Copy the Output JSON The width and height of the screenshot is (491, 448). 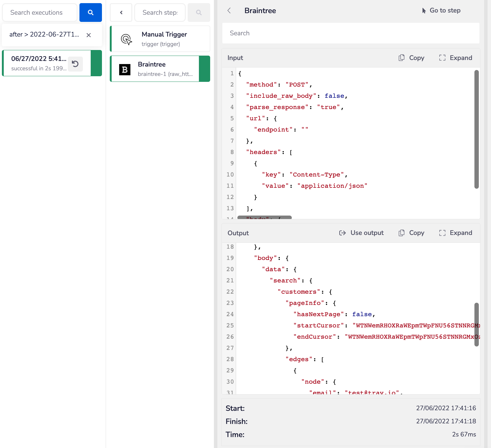pyautogui.click(x=412, y=233)
